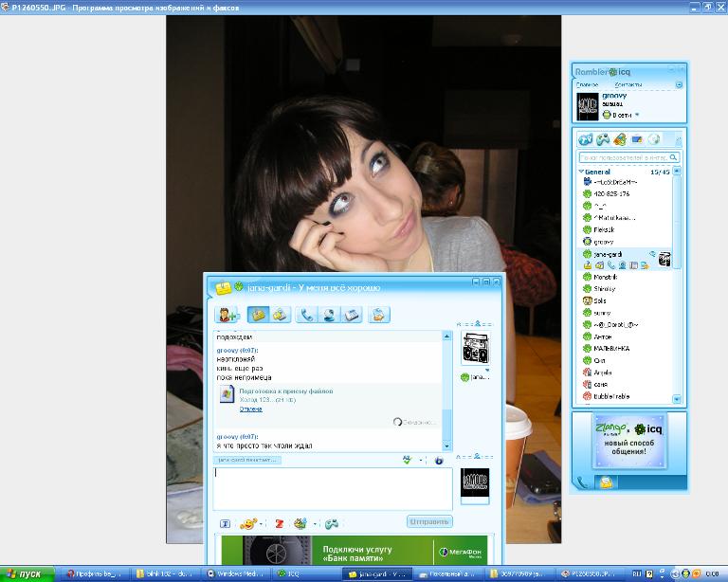The height and width of the screenshot is (582, 728).
Task: Open the Windows 'пуск' Start button
Action: point(27,574)
